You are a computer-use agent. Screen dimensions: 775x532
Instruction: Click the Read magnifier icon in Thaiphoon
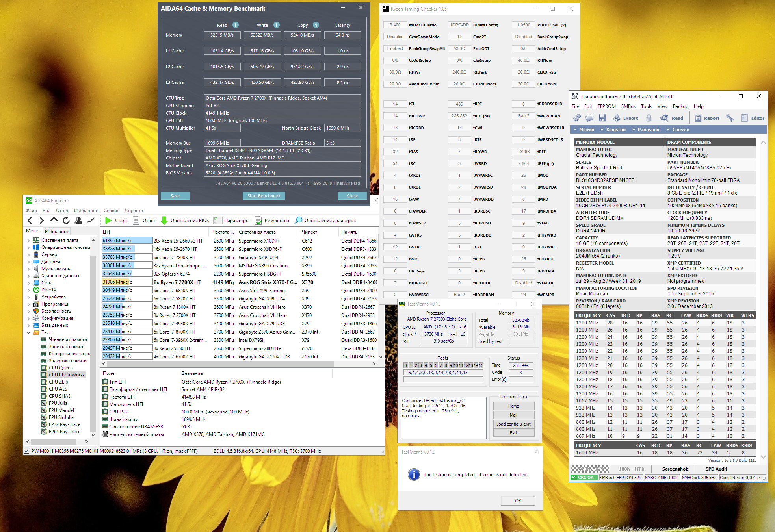664,118
